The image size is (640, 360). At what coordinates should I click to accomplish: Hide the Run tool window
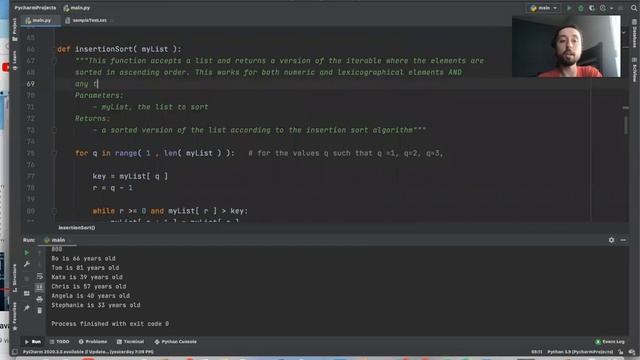(623, 240)
